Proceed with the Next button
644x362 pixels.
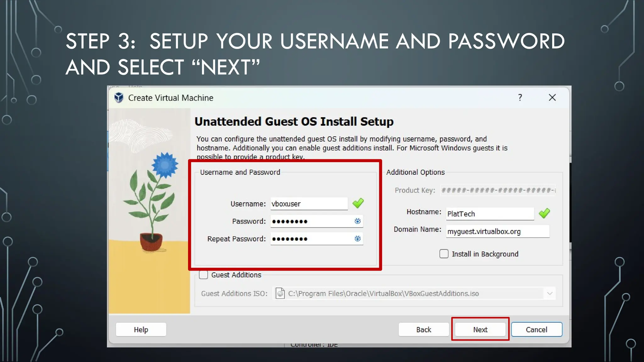tap(480, 330)
